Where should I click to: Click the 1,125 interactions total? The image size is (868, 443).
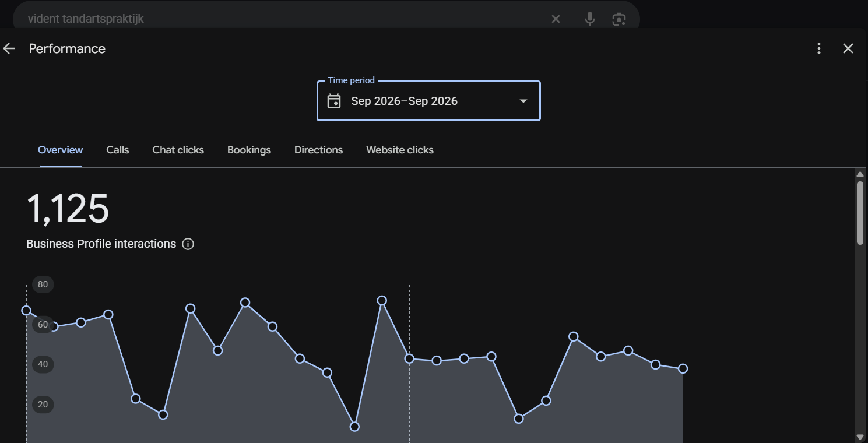68,209
